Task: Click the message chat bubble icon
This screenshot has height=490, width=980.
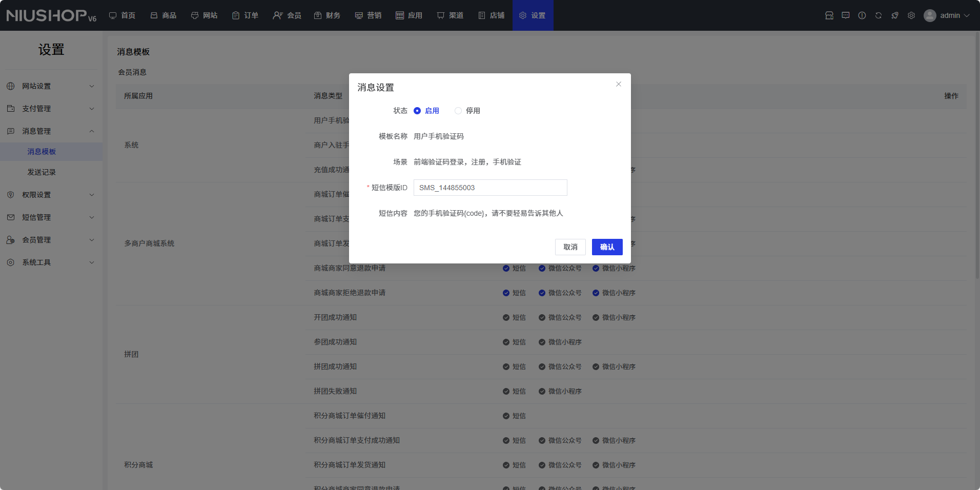Action: tap(846, 15)
